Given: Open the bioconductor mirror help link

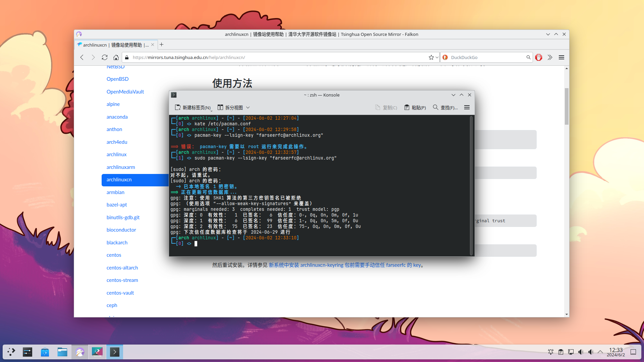Looking at the screenshot, I should (x=121, y=230).
